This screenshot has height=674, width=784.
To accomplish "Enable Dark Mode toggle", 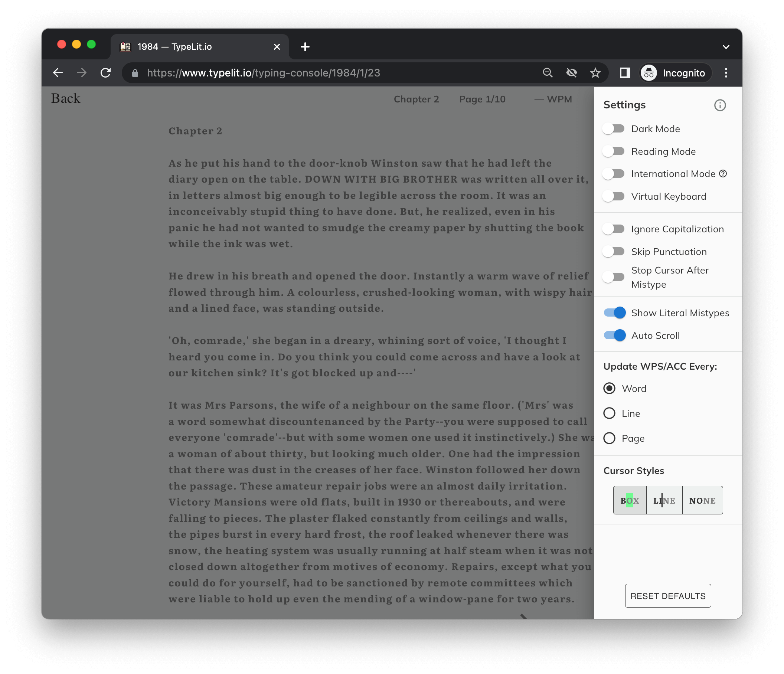I will [x=613, y=129].
